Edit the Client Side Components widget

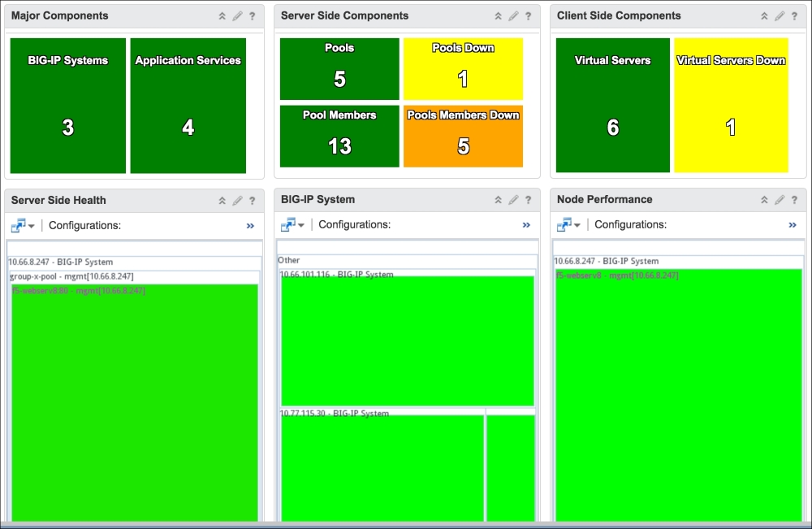click(780, 16)
